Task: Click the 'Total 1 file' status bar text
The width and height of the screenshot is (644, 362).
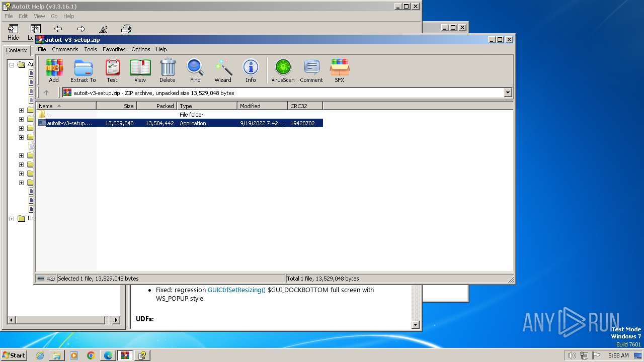Action: [323, 279]
